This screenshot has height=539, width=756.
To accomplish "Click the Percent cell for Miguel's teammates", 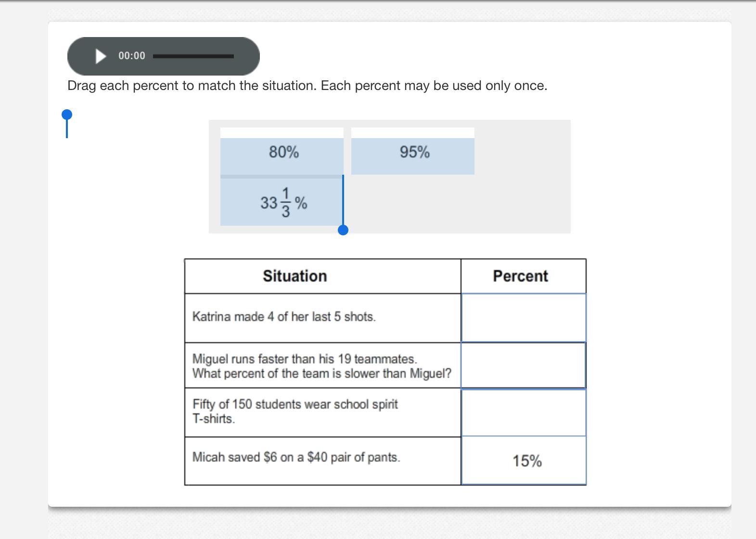I will [x=524, y=365].
